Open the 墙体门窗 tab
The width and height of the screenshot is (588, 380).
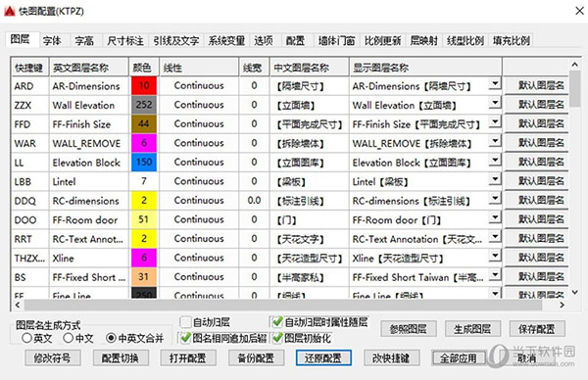pos(336,40)
